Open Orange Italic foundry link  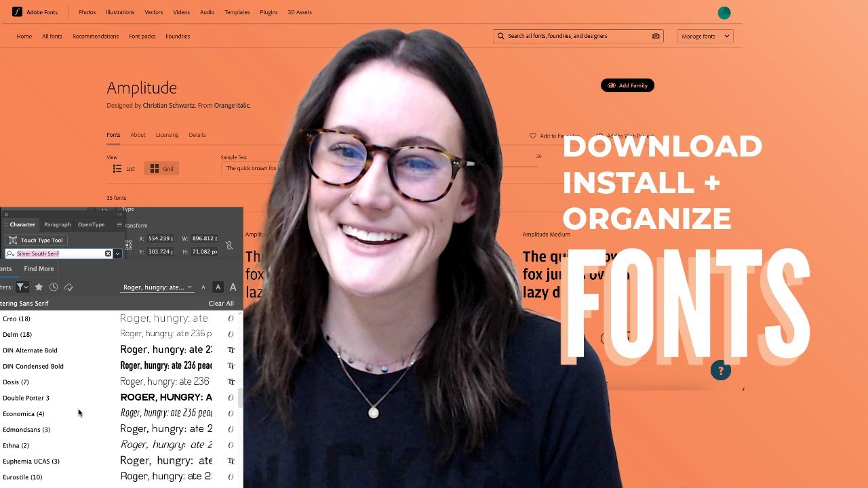(232, 106)
